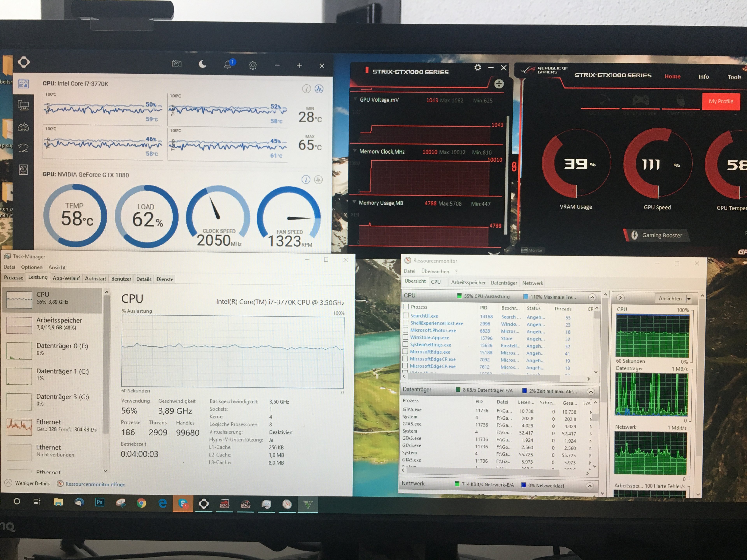Check the SearchUI.exe process checkbox

point(406,316)
